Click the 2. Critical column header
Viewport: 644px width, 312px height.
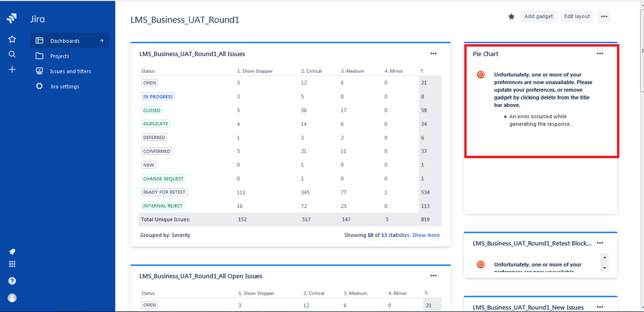tap(311, 71)
